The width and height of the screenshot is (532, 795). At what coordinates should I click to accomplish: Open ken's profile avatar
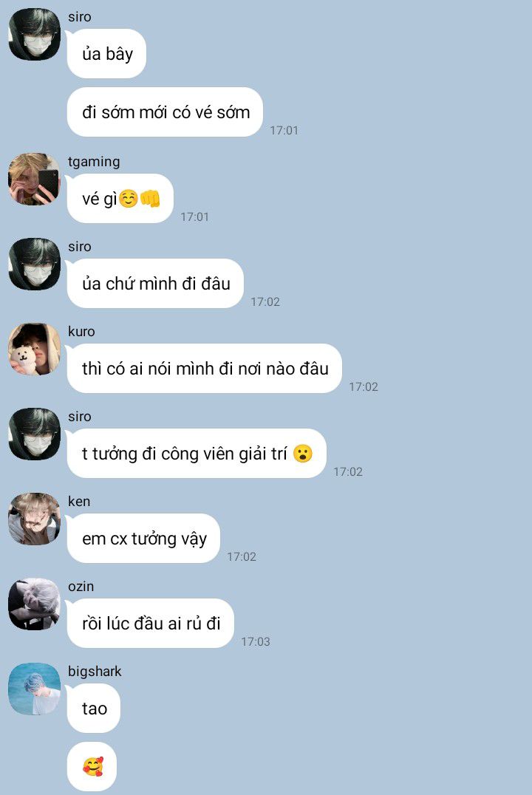(34, 519)
